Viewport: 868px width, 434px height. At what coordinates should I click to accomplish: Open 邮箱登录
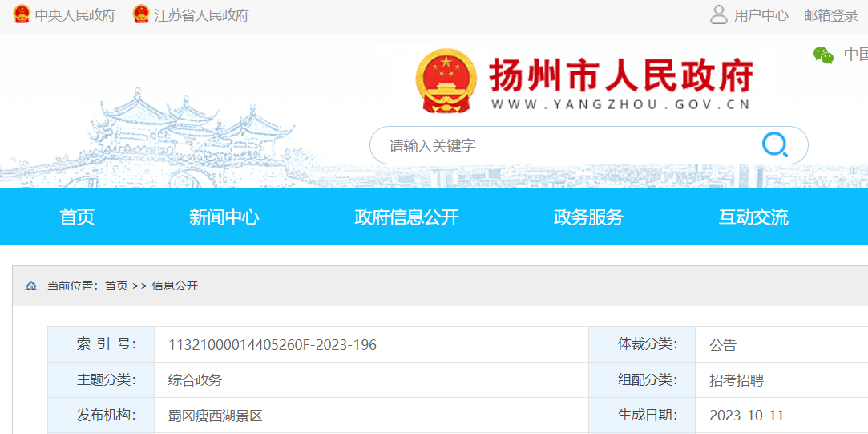(x=831, y=15)
